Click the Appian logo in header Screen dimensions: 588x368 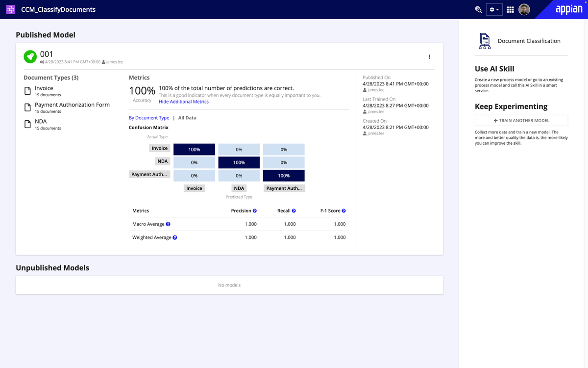tap(569, 10)
